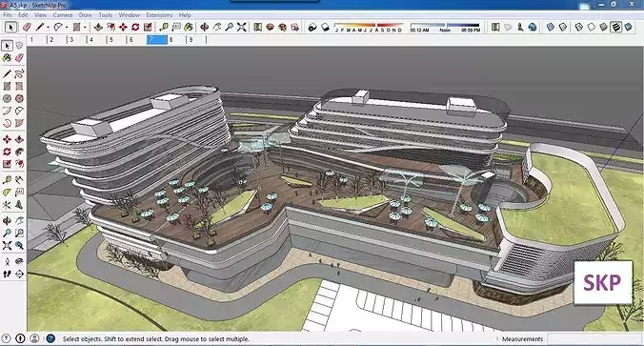The height and width of the screenshot is (346, 644).
Task: Open the 3D Warehouse from the top toolbar
Action: 270,27
